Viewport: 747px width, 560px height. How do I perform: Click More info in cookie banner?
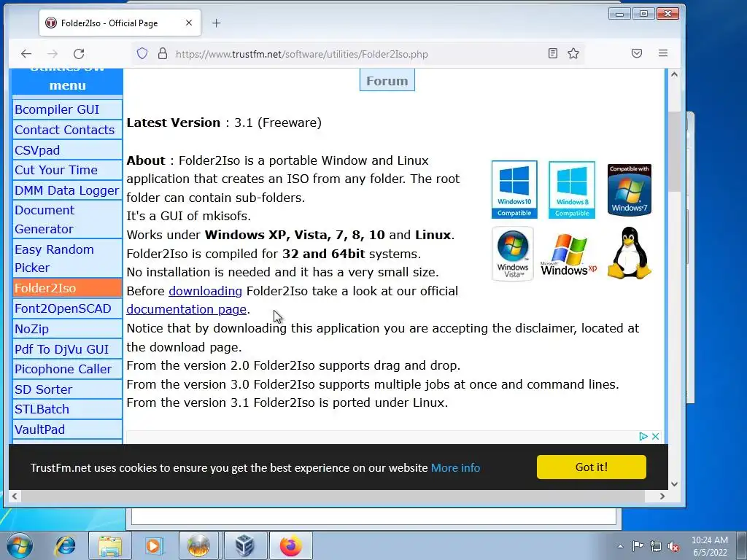coord(455,468)
